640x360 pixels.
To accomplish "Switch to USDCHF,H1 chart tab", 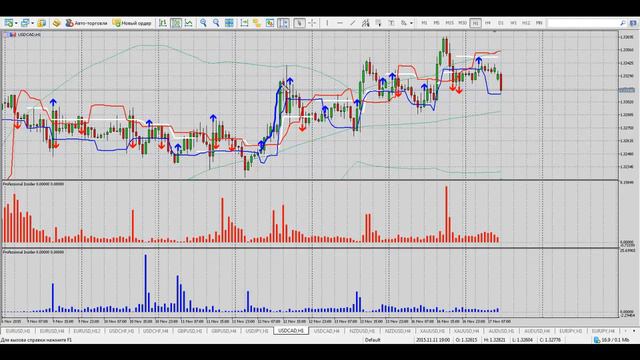I will 121,331.
